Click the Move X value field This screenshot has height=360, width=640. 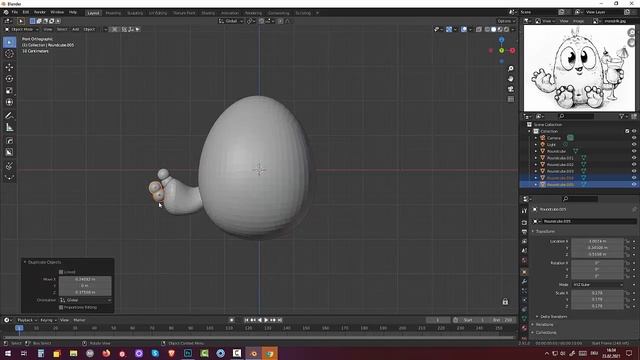(85, 279)
